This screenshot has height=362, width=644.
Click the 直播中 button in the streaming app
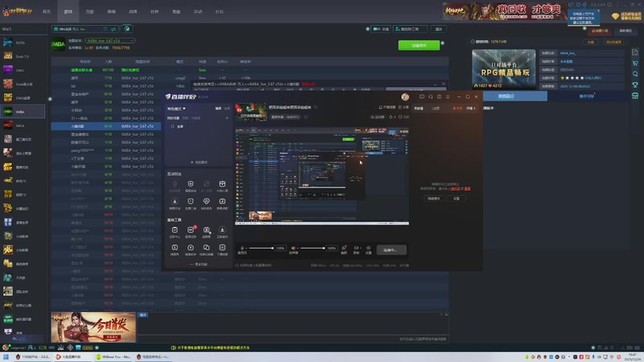click(x=390, y=250)
